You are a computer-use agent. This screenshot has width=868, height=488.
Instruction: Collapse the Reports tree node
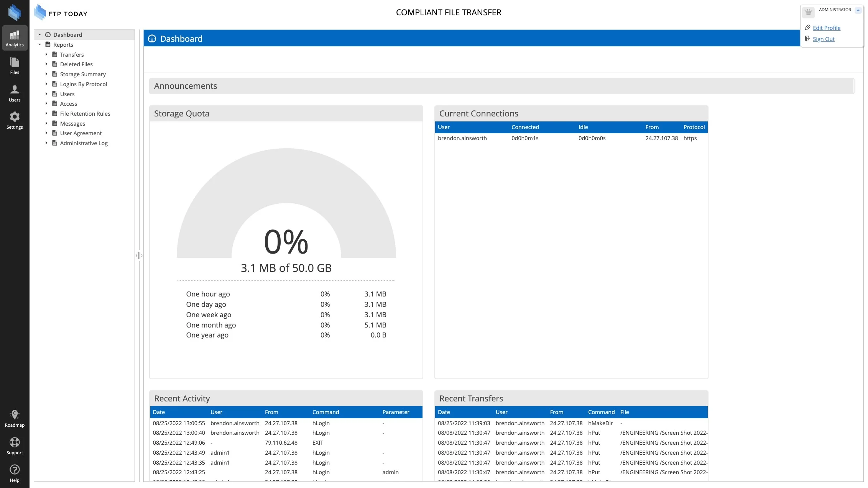tap(39, 44)
